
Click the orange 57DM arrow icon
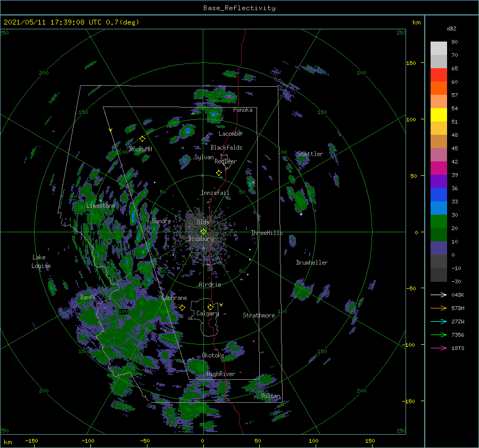(x=439, y=308)
